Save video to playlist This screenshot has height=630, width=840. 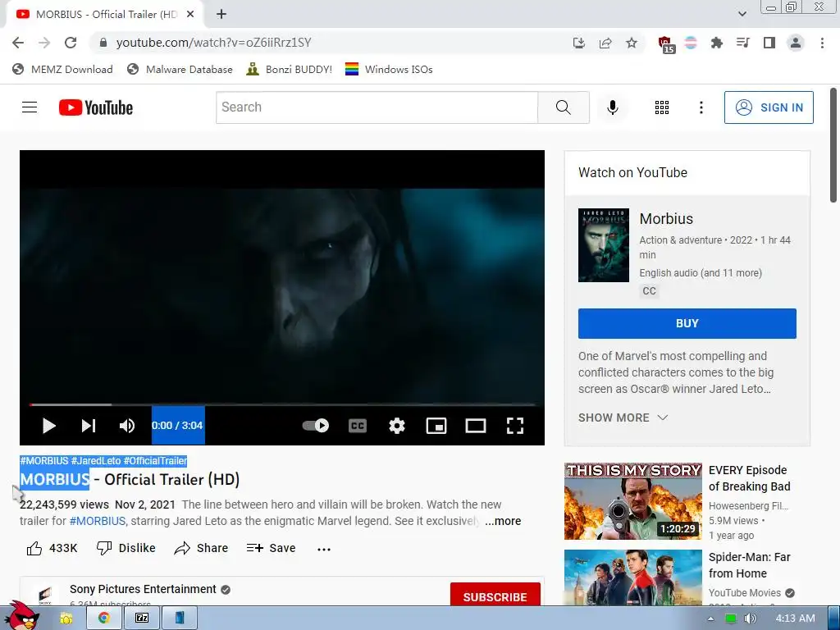[x=271, y=548]
